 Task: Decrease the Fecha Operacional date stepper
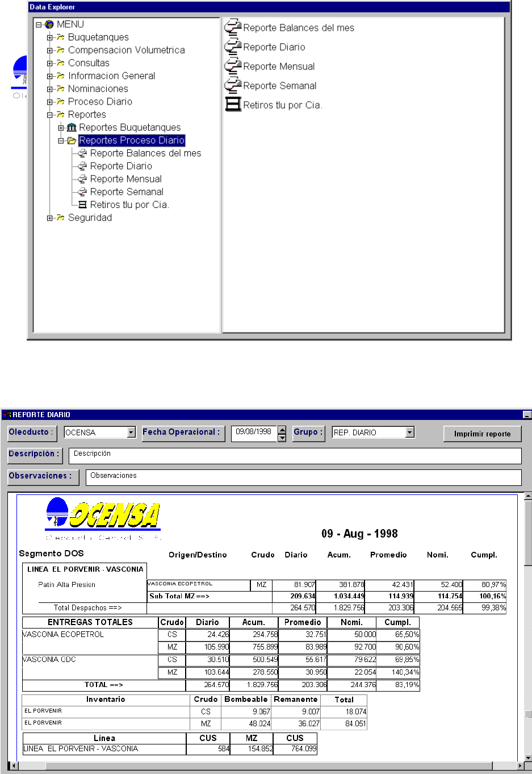[282, 438]
